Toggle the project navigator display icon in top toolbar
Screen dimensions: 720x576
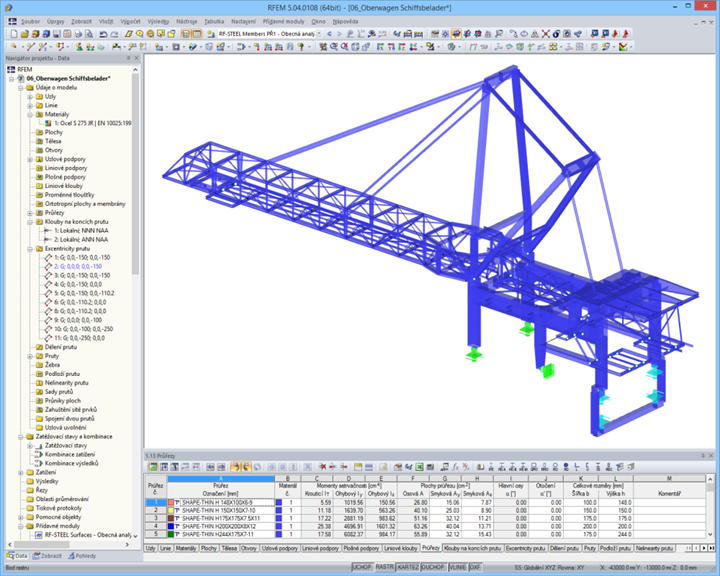[186, 34]
